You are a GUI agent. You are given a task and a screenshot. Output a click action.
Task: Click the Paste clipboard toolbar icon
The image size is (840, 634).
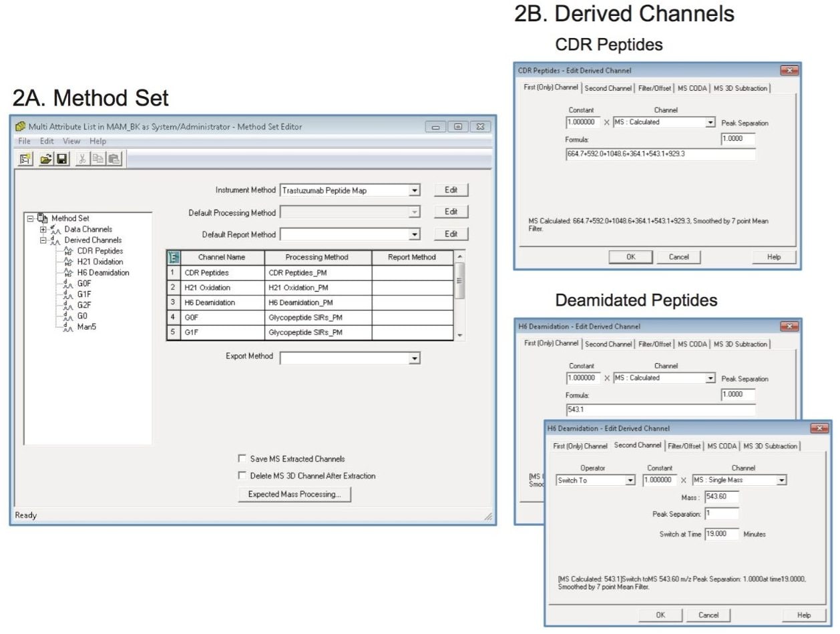pyautogui.click(x=114, y=159)
